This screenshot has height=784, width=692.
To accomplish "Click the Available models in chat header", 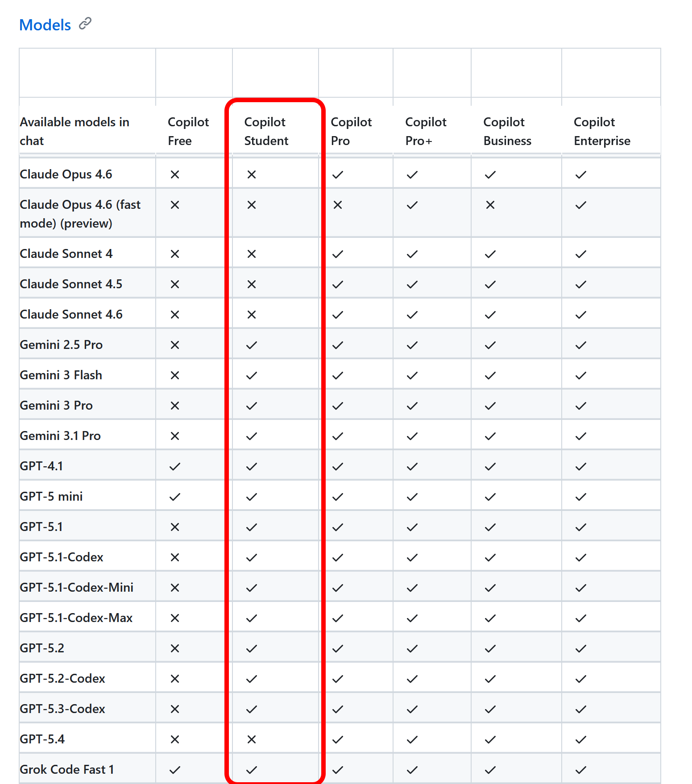I will tap(75, 131).
